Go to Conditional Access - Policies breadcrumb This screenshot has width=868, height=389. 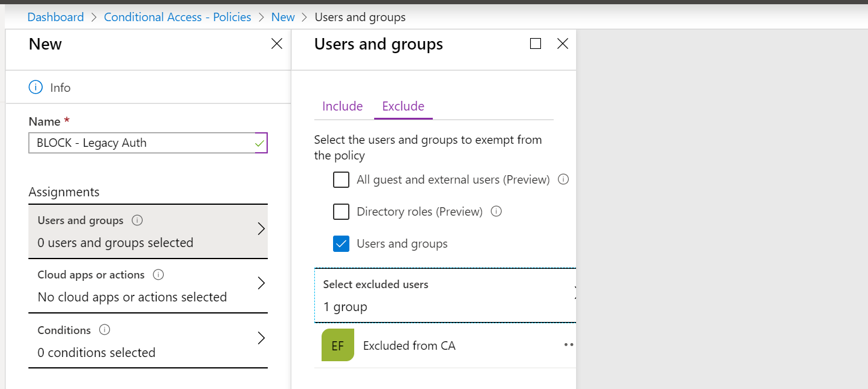click(x=178, y=17)
